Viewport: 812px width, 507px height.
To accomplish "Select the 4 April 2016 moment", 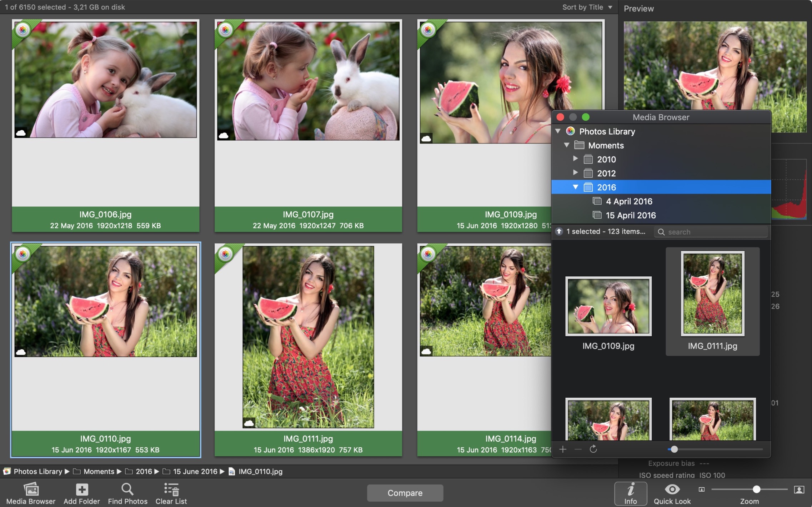I will pyautogui.click(x=629, y=201).
